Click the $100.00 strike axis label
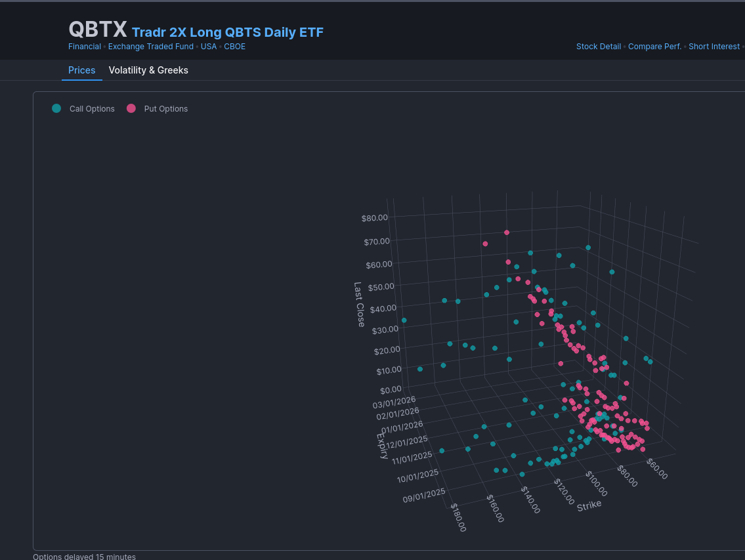The width and height of the screenshot is (745, 560). 596,483
